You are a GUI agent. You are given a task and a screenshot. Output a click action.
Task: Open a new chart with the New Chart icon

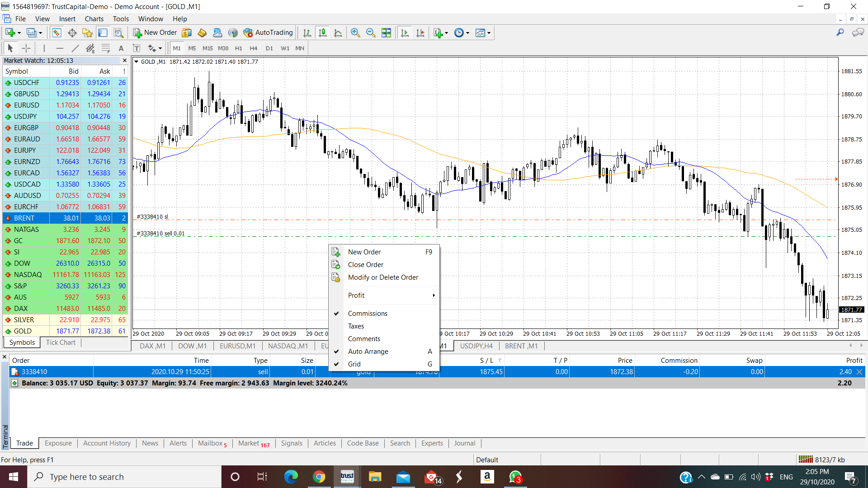[x=10, y=33]
